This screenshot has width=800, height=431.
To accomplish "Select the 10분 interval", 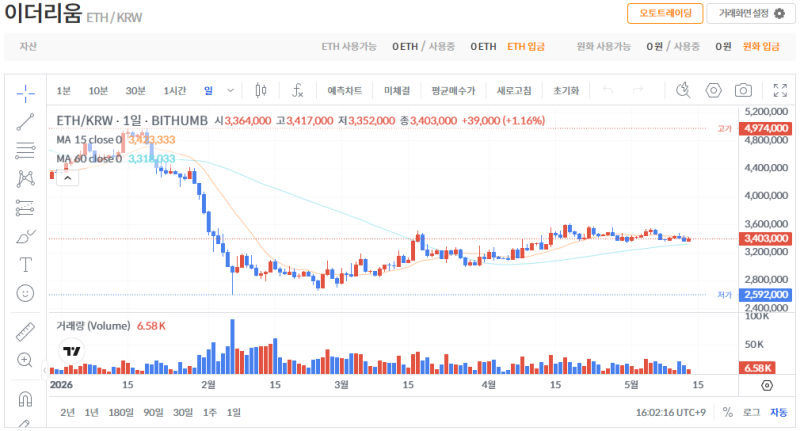I will point(98,91).
